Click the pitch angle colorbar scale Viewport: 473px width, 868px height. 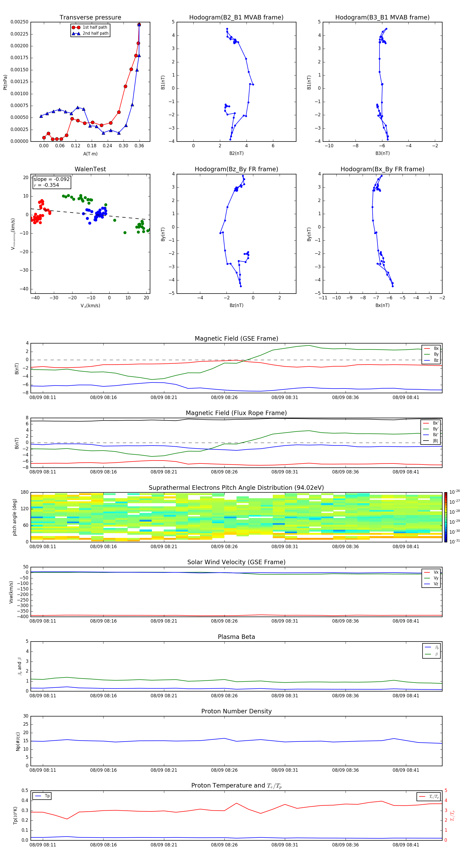tap(445, 517)
